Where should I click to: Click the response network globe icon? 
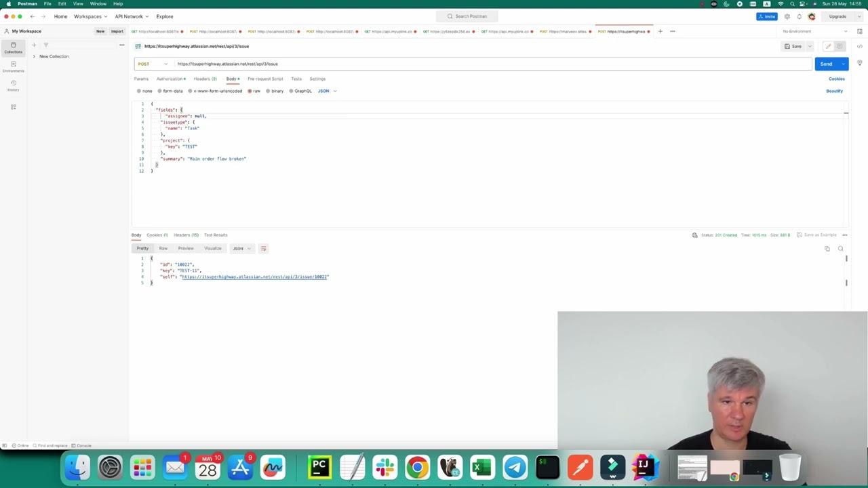(694, 235)
